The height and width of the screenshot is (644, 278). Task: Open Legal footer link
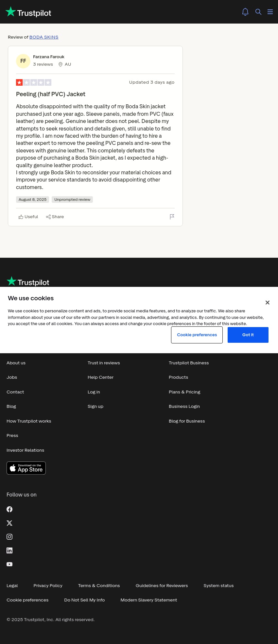click(x=12, y=586)
